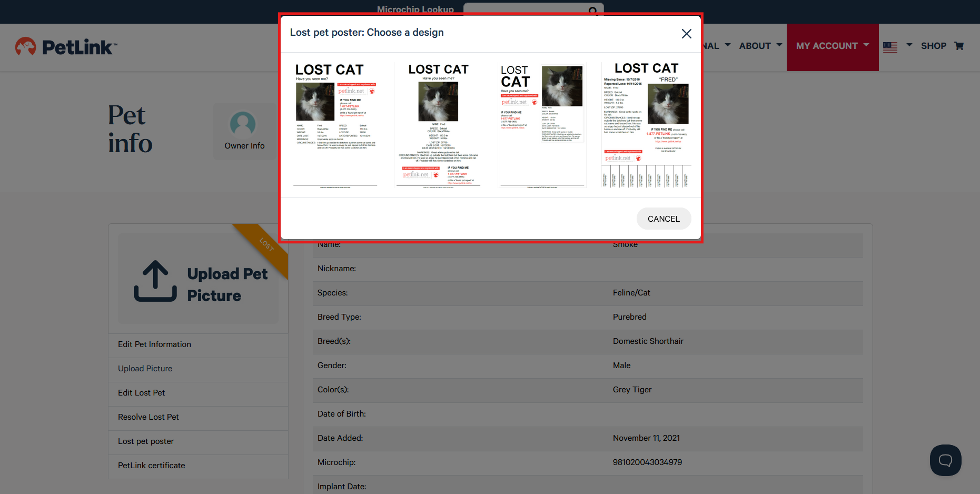Open Edit Pet Information

coord(198,344)
